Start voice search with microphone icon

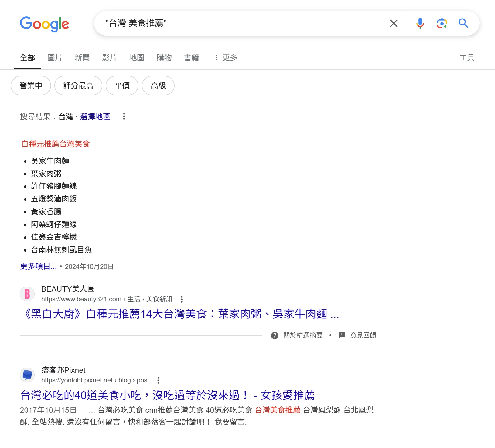[420, 23]
